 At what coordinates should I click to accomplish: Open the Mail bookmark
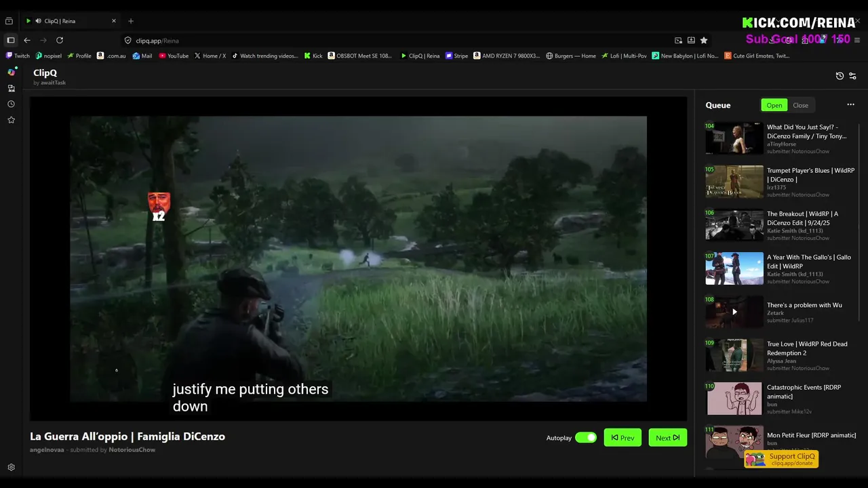tap(142, 56)
